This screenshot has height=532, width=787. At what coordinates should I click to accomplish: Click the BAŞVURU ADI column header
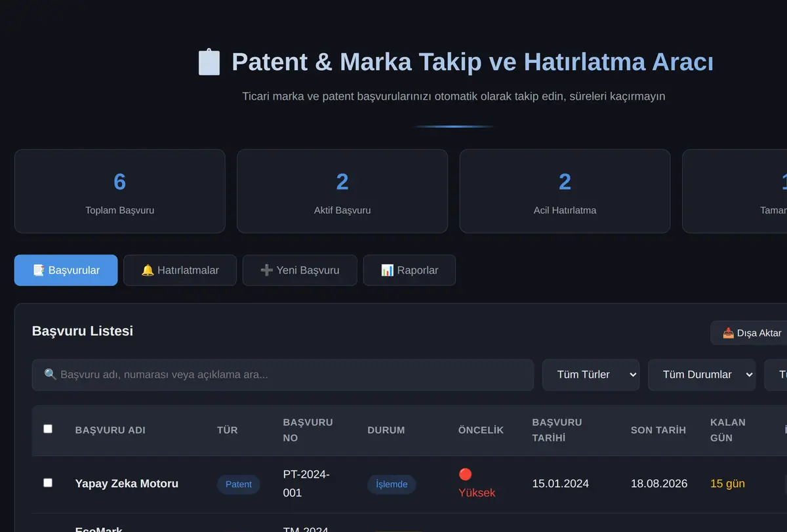[x=110, y=430]
